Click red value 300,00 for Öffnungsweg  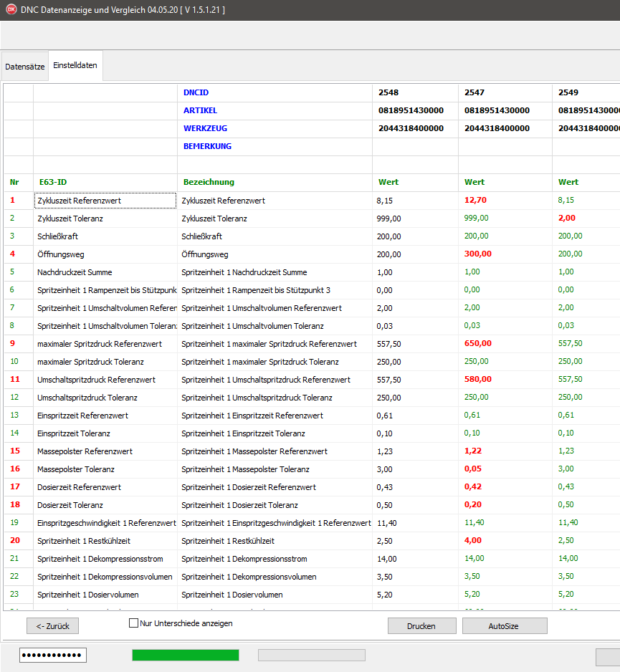478,254
